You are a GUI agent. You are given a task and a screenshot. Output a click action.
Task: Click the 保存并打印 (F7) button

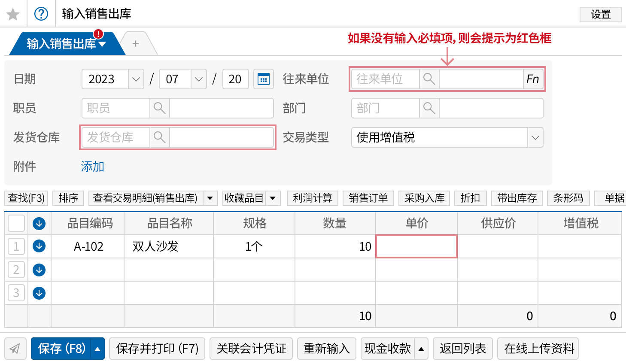click(157, 349)
